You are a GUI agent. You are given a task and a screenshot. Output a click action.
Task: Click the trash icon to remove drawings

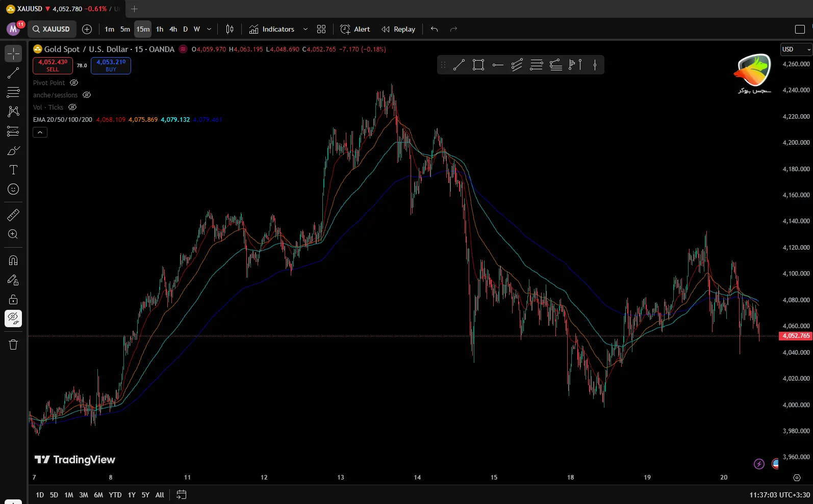click(x=13, y=345)
